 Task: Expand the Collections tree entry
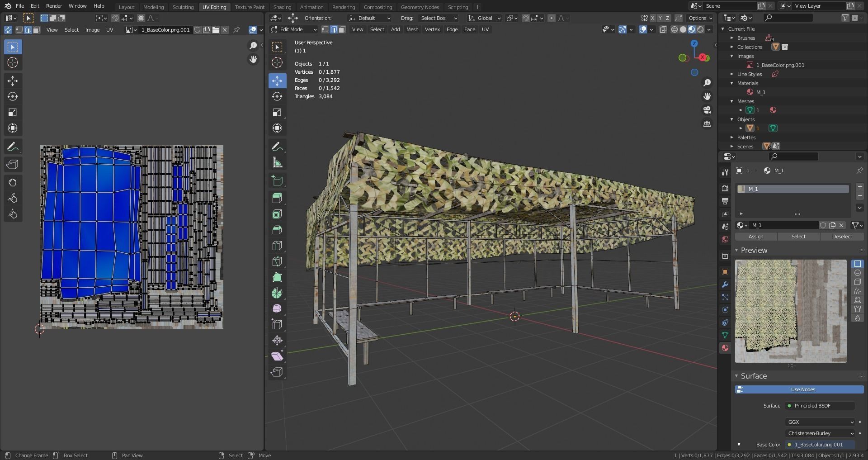click(x=732, y=47)
